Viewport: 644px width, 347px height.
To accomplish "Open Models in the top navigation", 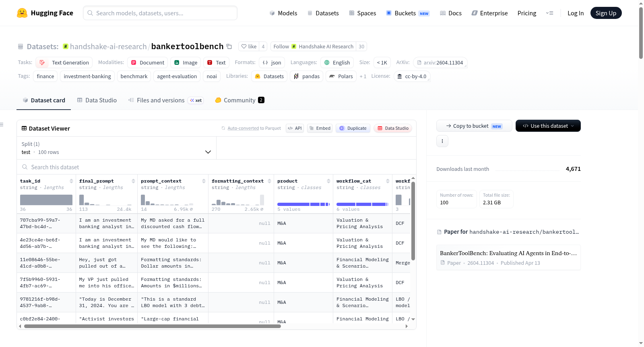I will coord(283,13).
